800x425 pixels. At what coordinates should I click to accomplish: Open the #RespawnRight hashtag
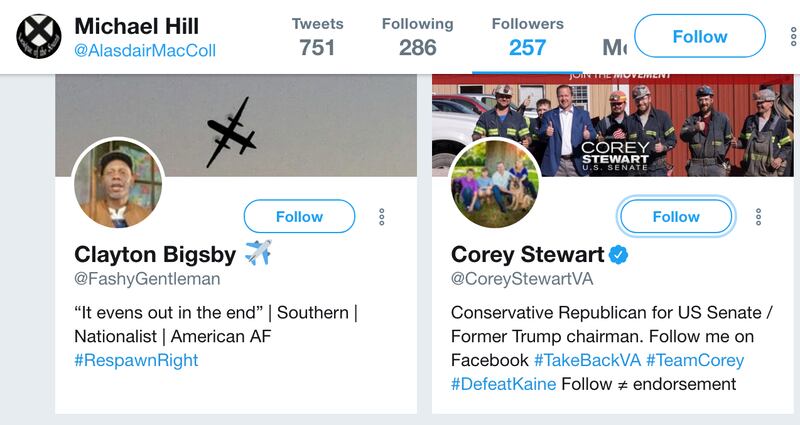(x=136, y=360)
